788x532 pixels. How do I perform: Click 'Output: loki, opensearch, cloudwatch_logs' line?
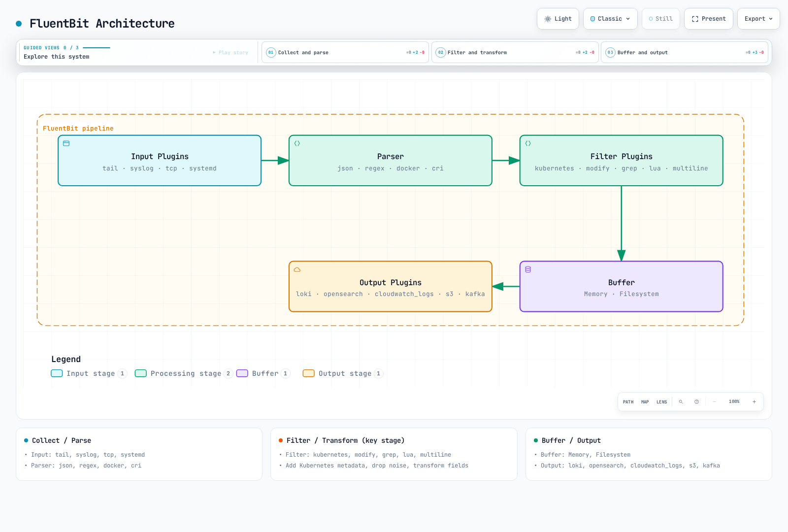coord(630,465)
